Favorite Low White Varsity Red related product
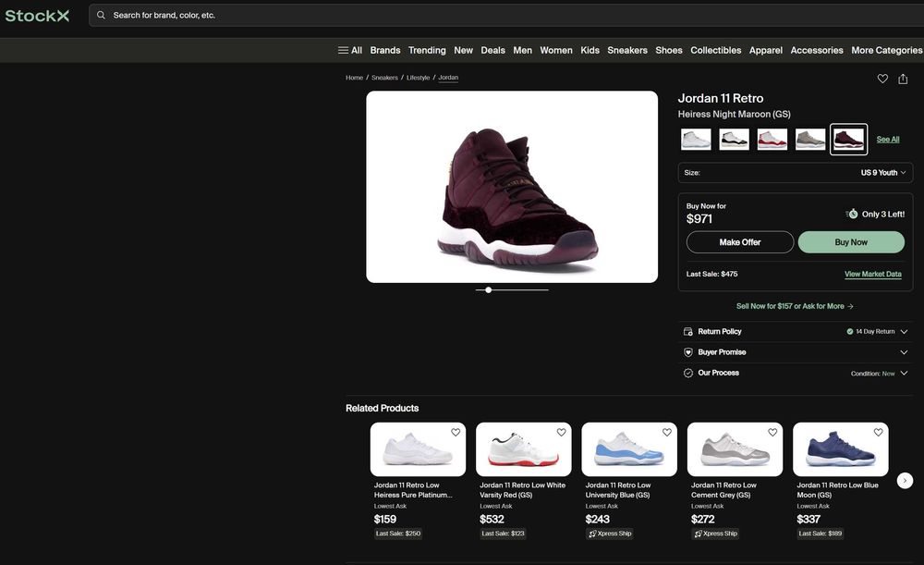Viewport: 924px width, 565px height. [561, 432]
